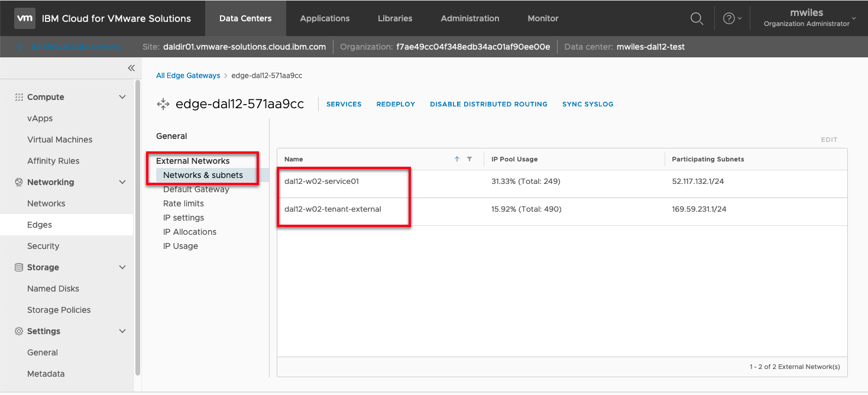868x395 pixels.
Task: Switch to the Applications tab
Action: point(325,18)
